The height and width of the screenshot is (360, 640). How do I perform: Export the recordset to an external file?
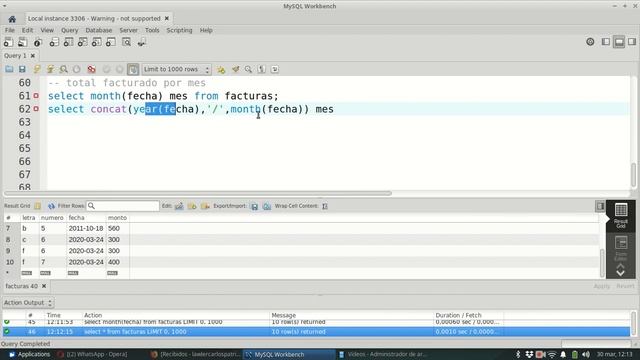tap(254, 206)
